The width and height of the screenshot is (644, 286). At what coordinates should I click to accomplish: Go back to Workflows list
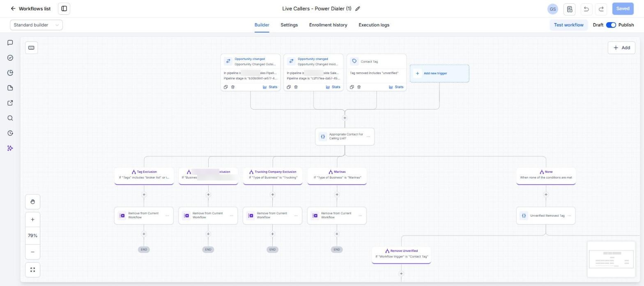(30, 9)
